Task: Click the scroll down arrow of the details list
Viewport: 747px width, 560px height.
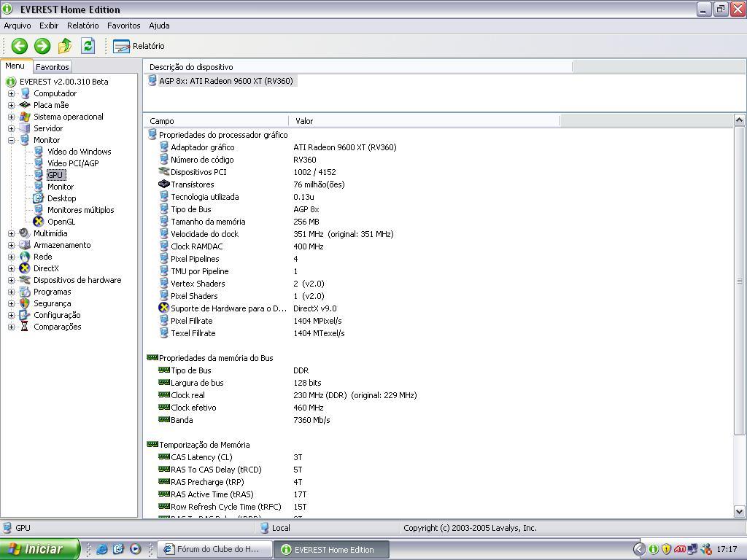Action: (x=739, y=512)
